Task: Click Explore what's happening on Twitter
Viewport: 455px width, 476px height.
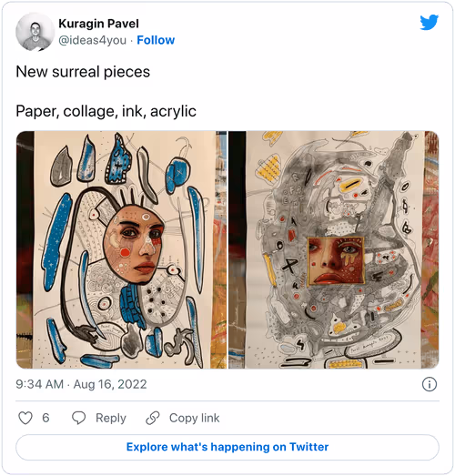Action: coord(227,447)
